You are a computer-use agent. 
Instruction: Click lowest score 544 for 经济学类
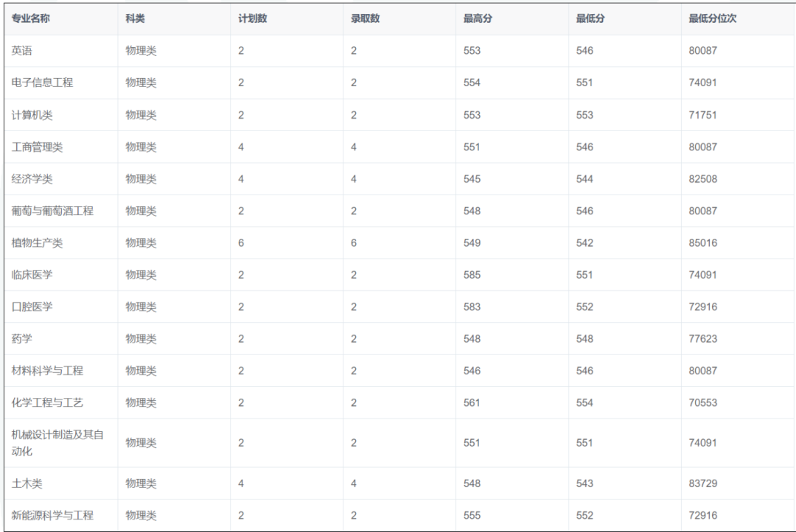coord(584,179)
